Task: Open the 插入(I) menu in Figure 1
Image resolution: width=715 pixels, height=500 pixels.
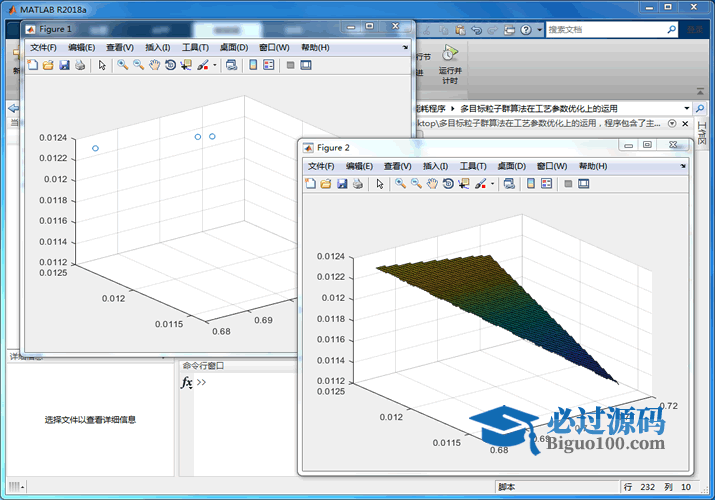Action: pos(158,47)
